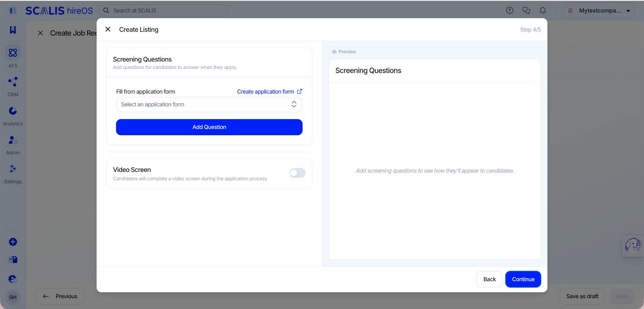Open the notifications bell
This screenshot has height=309, width=644.
click(x=543, y=10)
